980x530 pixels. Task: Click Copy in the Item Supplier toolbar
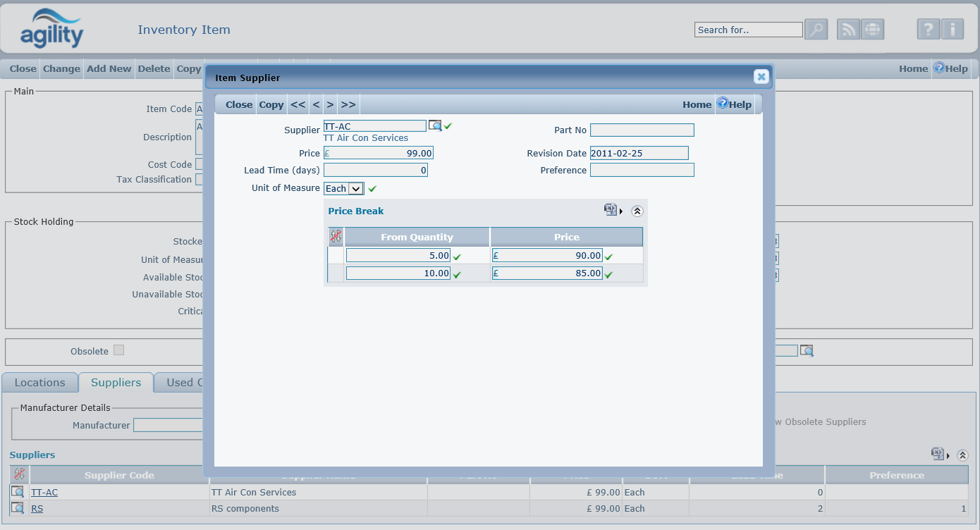click(271, 104)
